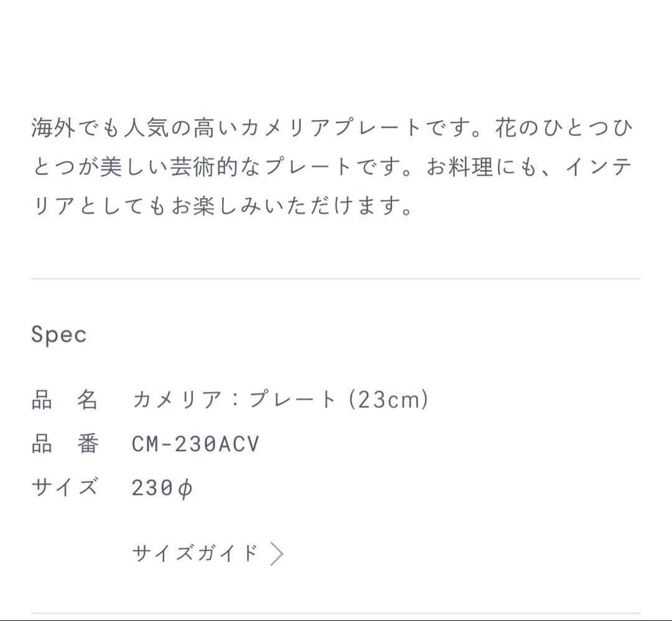Screen dimensions: 672x621
Task: Click the サイズ row label
Action: 65,487
